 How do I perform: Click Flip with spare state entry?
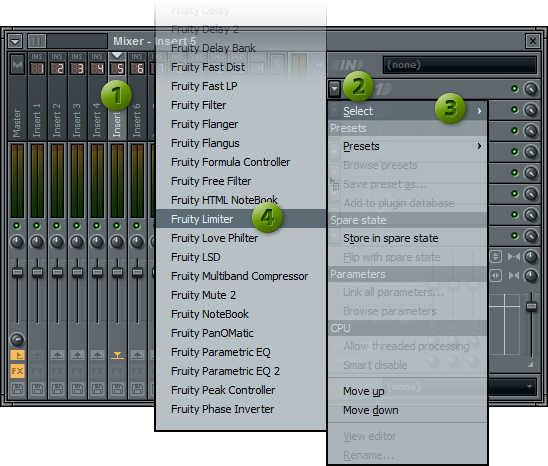click(407, 257)
